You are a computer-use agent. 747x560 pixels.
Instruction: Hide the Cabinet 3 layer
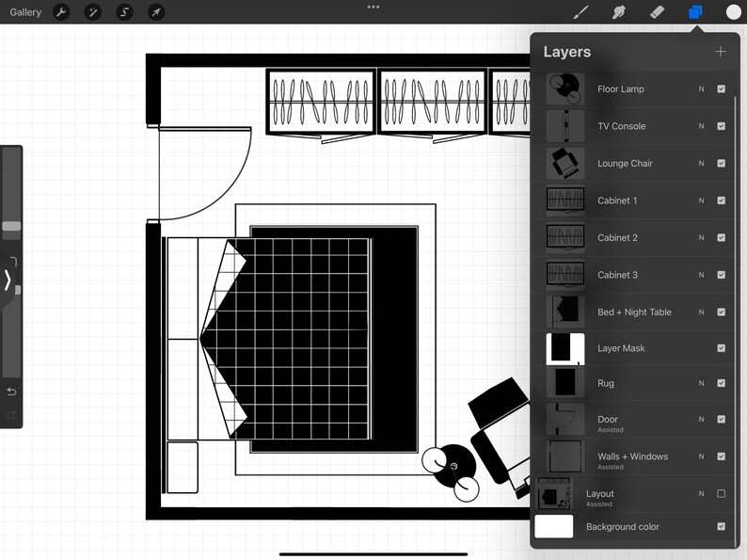[722, 275]
